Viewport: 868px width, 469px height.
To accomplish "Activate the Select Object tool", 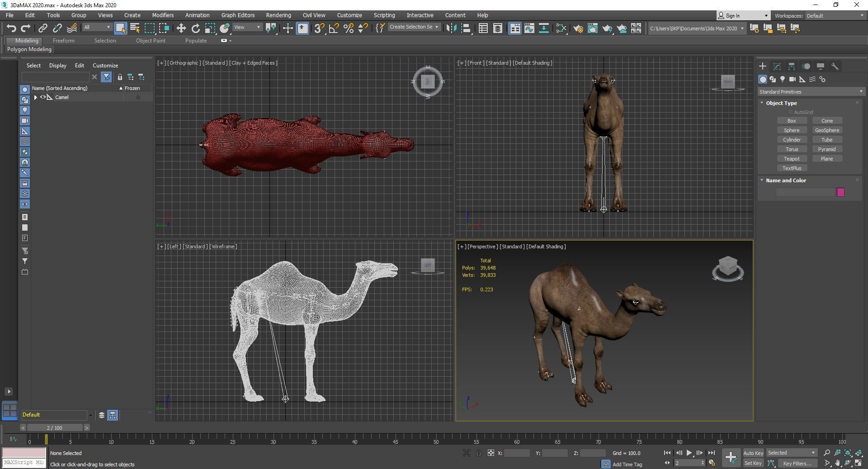I will (x=120, y=28).
